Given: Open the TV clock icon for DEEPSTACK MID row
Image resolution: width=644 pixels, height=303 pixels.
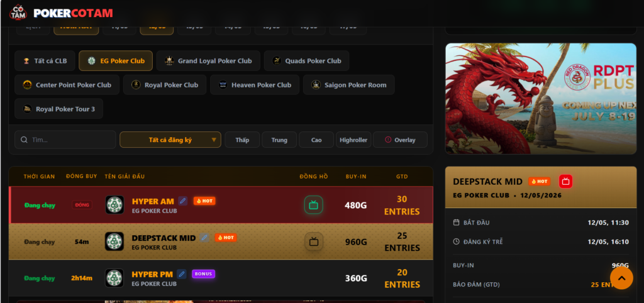Looking at the screenshot, I should pos(314,241).
